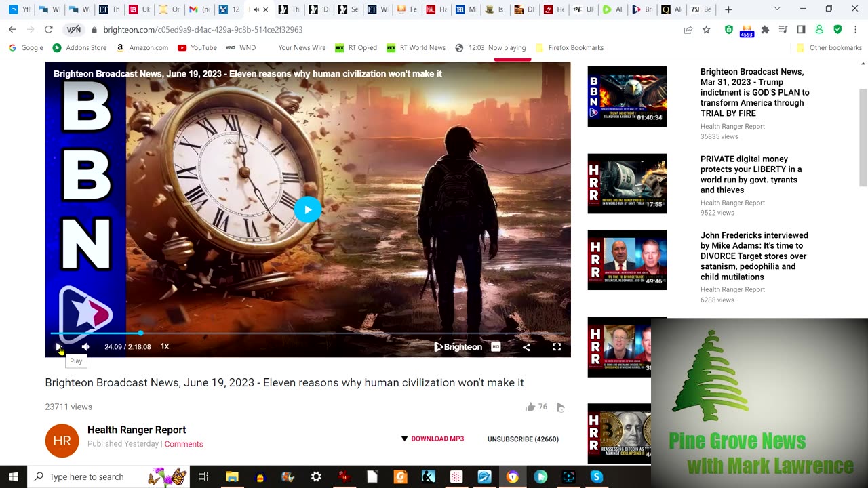Open the Brighteon Broadcast News Mar 31 title
Image resolution: width=868 pixels, height=488 pixels.
[x=755, y=92]
